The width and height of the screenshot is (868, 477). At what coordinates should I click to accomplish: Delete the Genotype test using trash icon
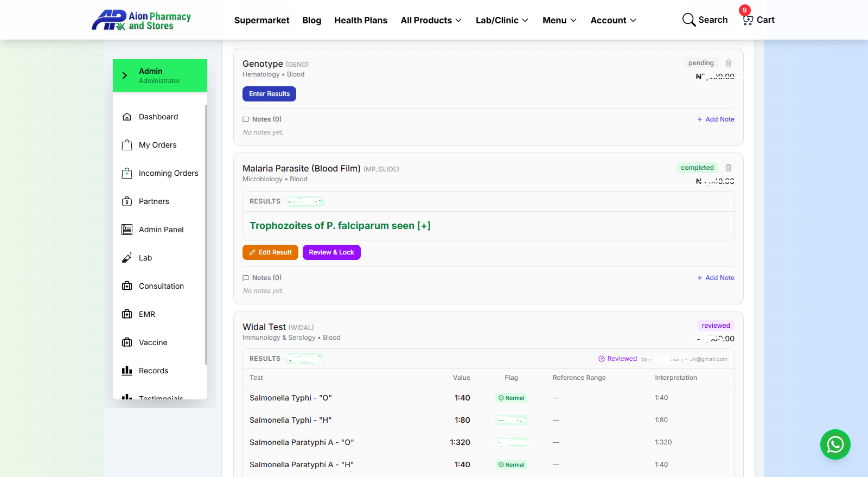[x=729, y=63]
